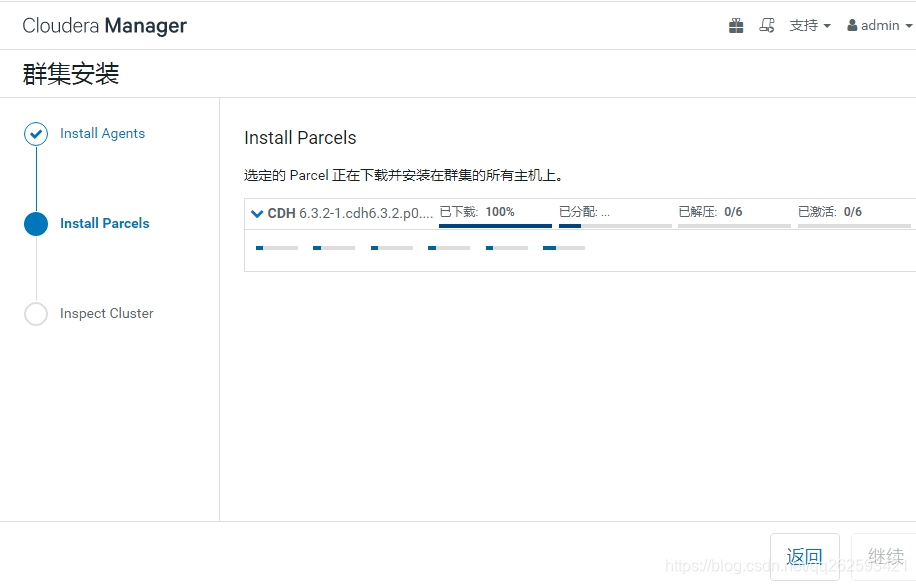Open the running commands icon
The height and width of the screenshot is (584, 916).
point(767,26)
